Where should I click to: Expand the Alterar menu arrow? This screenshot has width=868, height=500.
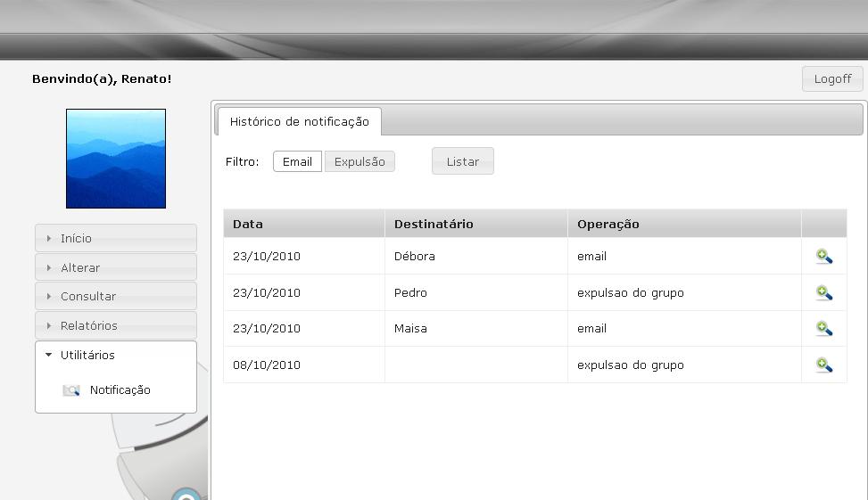tap(49, 267)
